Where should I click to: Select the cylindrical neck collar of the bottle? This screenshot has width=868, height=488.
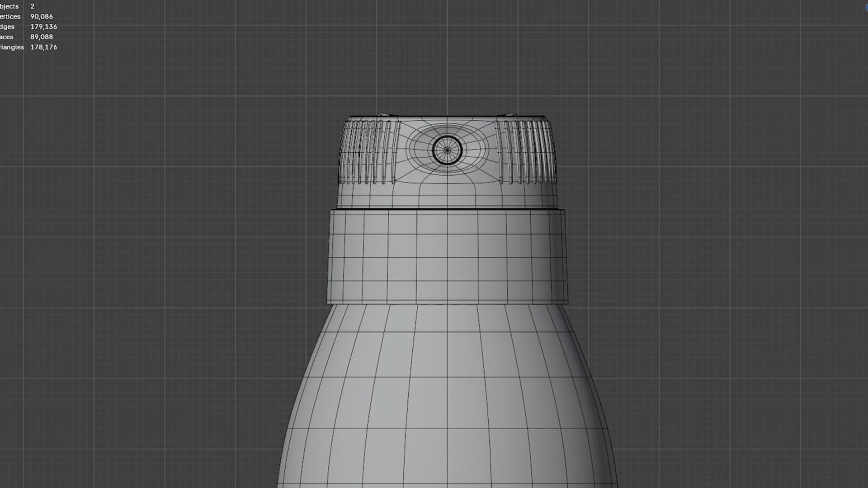click(447, 256)
